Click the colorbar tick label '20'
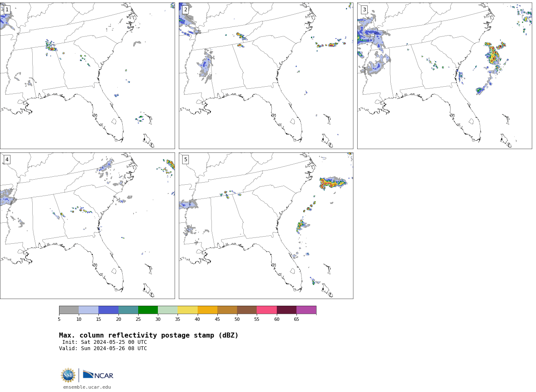This screenshot has width=536, height=392. coord(119,320)
